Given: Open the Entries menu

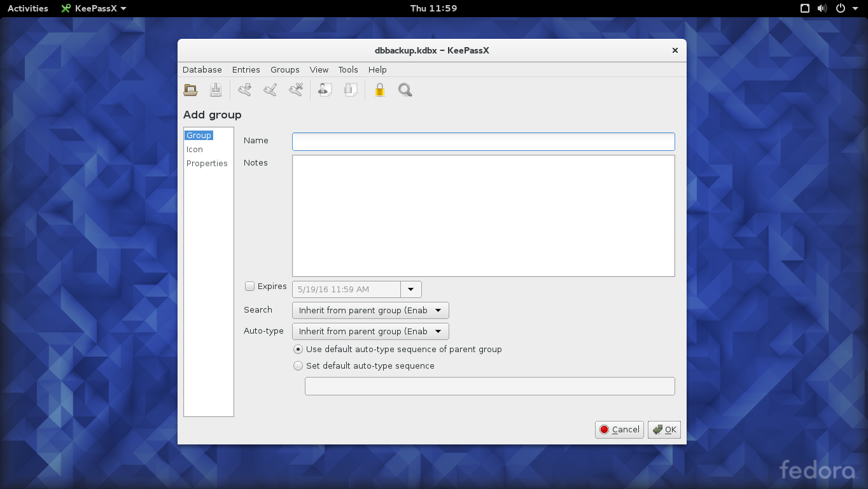Looking at the screenshot, I should pyautogui.click(x=246, y=69).
